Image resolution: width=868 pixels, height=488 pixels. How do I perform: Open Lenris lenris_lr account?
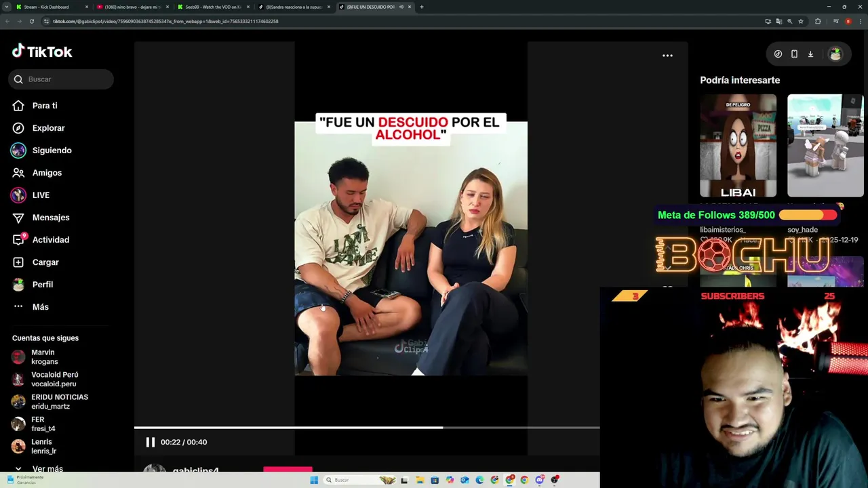pos(43,447)
